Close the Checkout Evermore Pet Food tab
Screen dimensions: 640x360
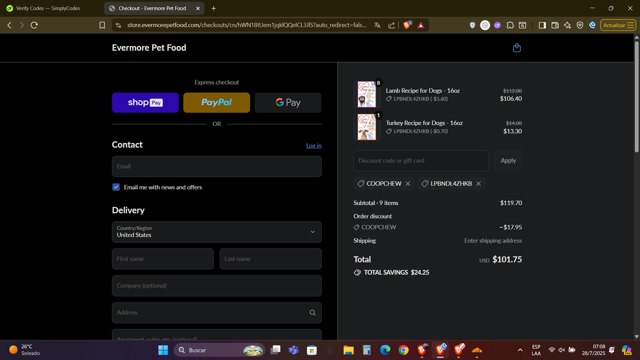pos(198,8)
